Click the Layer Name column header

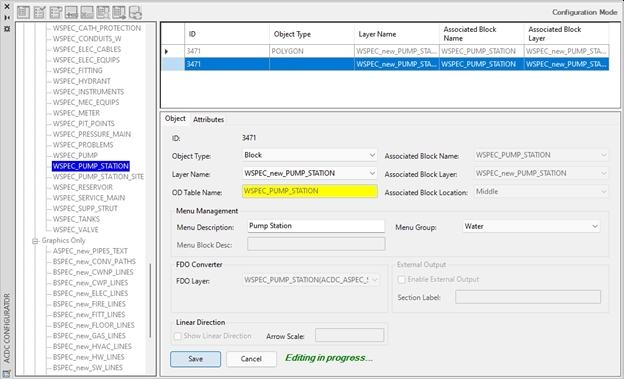pos(397,34)
